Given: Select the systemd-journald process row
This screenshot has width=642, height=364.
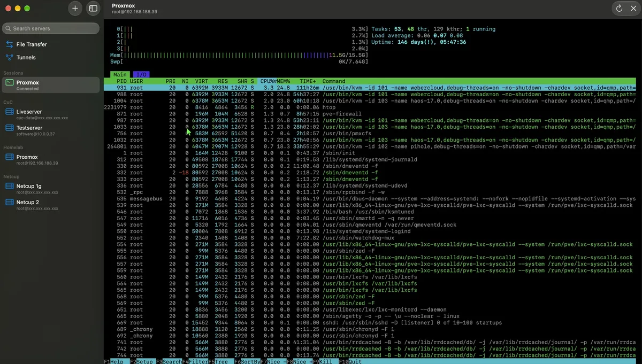Looking at the screenshot, I should point(370,160).
